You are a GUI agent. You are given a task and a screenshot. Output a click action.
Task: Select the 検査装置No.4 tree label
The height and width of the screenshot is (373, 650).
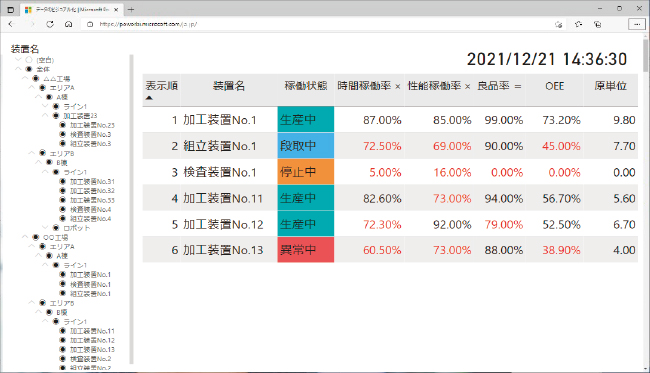click(x=90, y=209)
